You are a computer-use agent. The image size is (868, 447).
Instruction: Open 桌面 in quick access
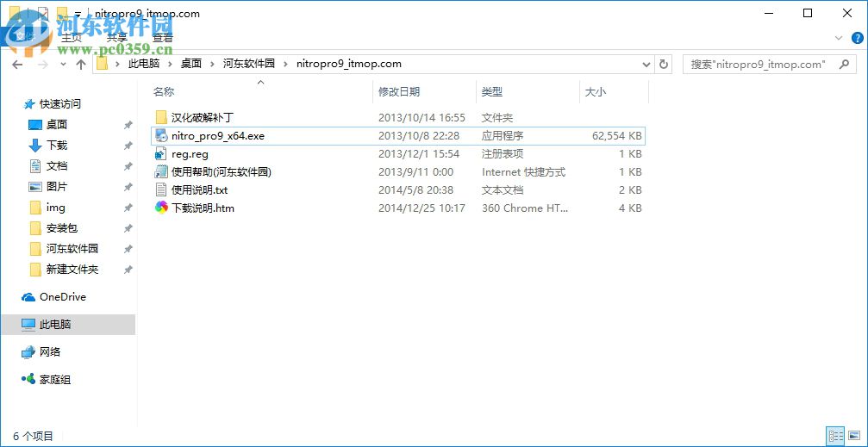[57, 125]
